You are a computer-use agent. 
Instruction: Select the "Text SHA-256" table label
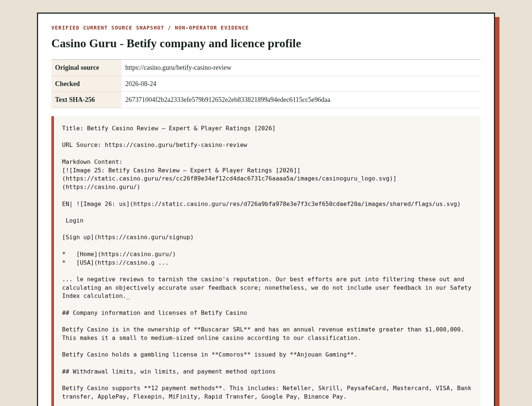point(75,100)
